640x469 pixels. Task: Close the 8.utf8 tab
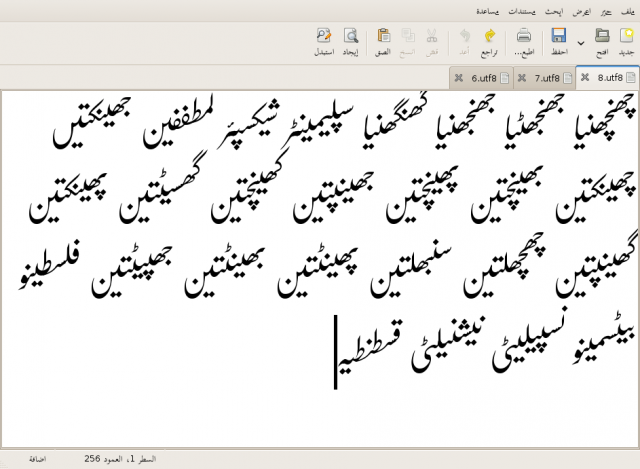pos(585,77)
